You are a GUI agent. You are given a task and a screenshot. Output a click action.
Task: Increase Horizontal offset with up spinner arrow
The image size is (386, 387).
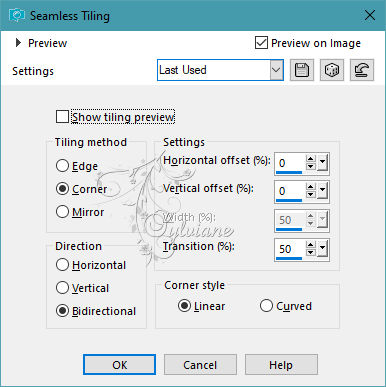point(311,159)
